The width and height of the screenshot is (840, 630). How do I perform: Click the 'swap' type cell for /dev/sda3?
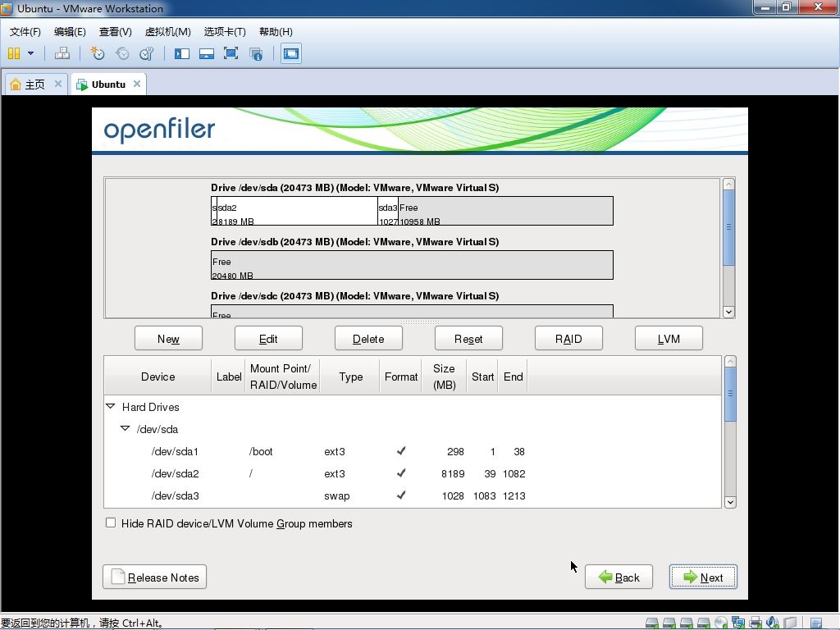point(337,495)
